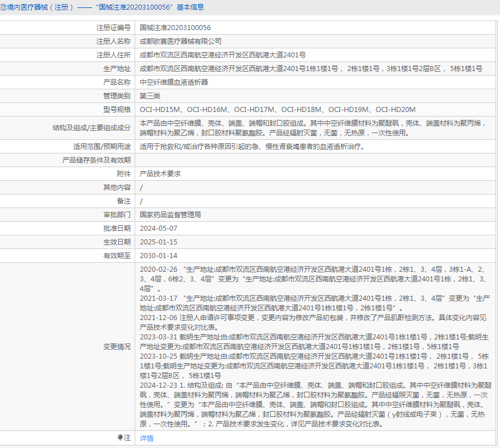The image size is (500, 448).
Task: Click change entry dated 2023-10-25
Action: coord(314,366)
